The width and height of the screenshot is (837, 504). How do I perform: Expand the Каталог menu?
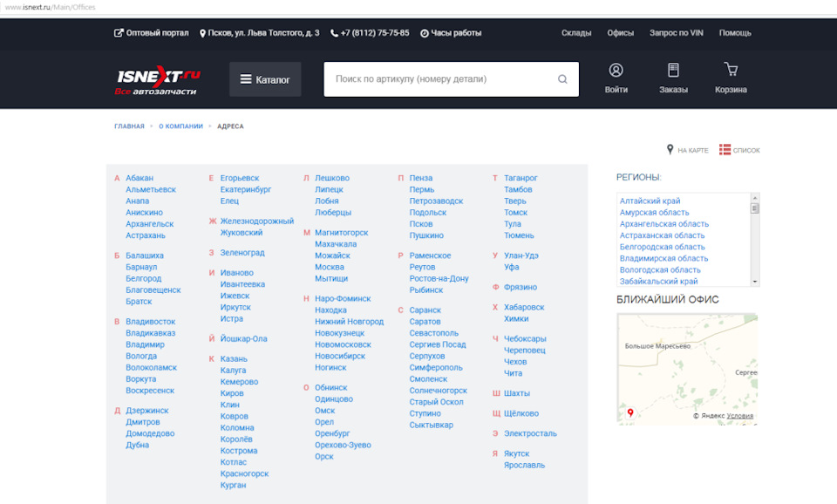[x=265, y=79]
